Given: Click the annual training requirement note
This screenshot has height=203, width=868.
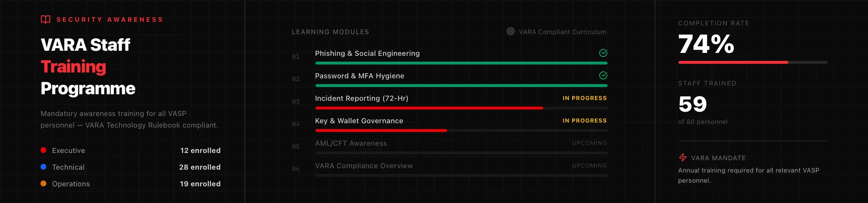Looking at the screenshot, I should (749, 175).
